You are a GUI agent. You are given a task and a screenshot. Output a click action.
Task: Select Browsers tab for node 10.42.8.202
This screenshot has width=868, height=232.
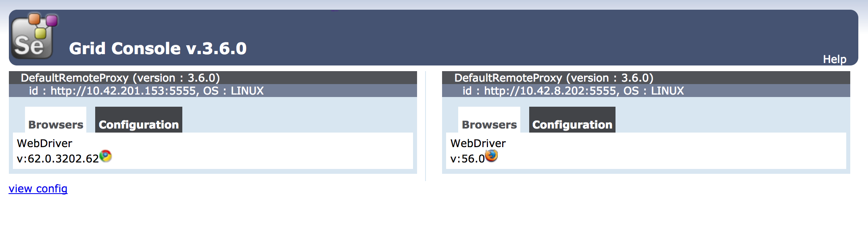click(x=489, y=124)
